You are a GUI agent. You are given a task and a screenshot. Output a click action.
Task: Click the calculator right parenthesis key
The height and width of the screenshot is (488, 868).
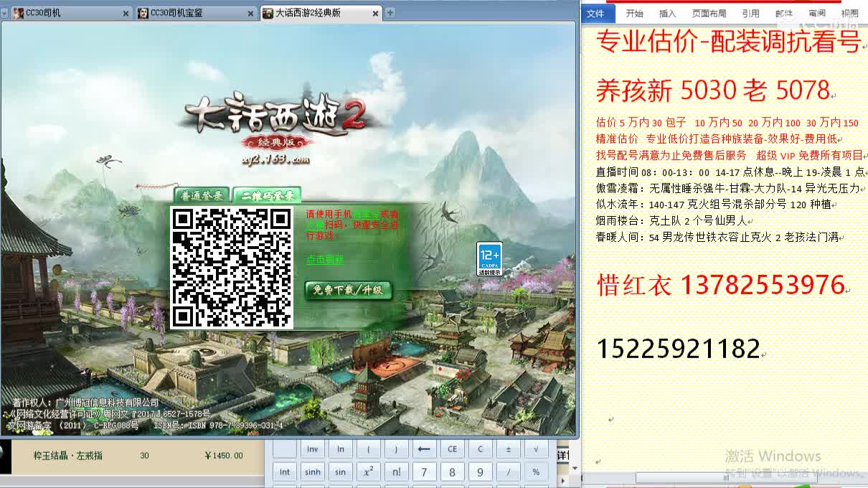click(x=396, y=449)
